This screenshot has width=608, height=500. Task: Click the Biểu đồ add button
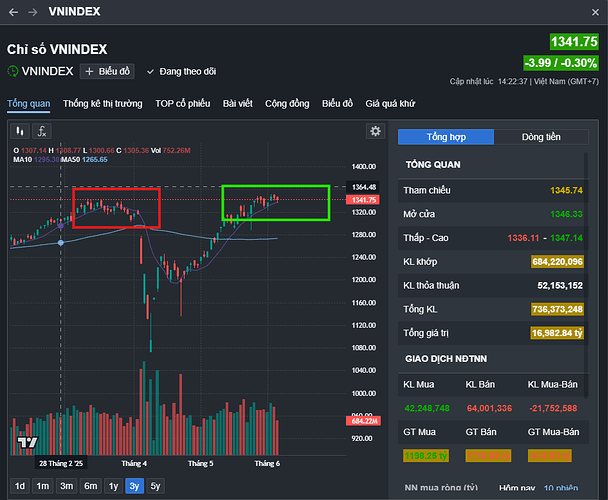(107, 72)
